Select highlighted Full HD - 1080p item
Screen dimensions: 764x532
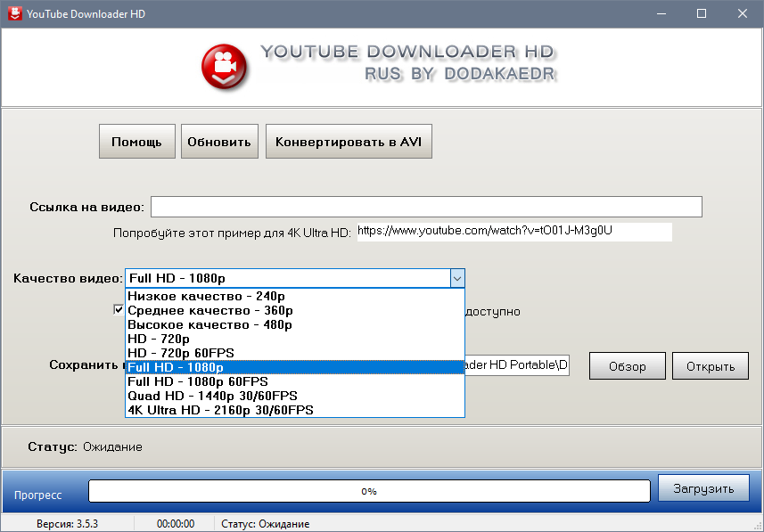click(x=294, y=367)
